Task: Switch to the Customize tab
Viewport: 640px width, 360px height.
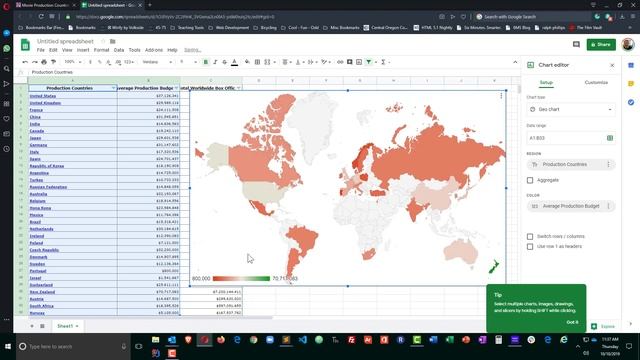Action: pyautogui.click(x=596, y=82)
